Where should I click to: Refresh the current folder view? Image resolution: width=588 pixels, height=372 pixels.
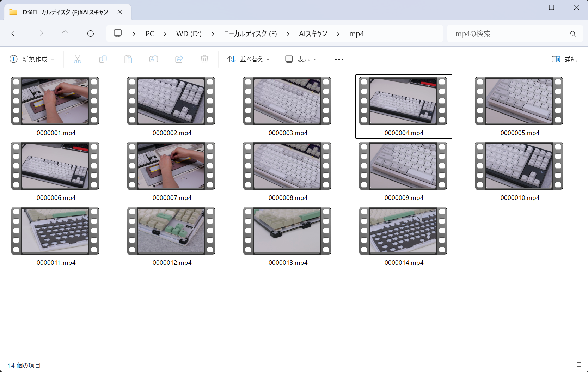[x=91, y=33]
